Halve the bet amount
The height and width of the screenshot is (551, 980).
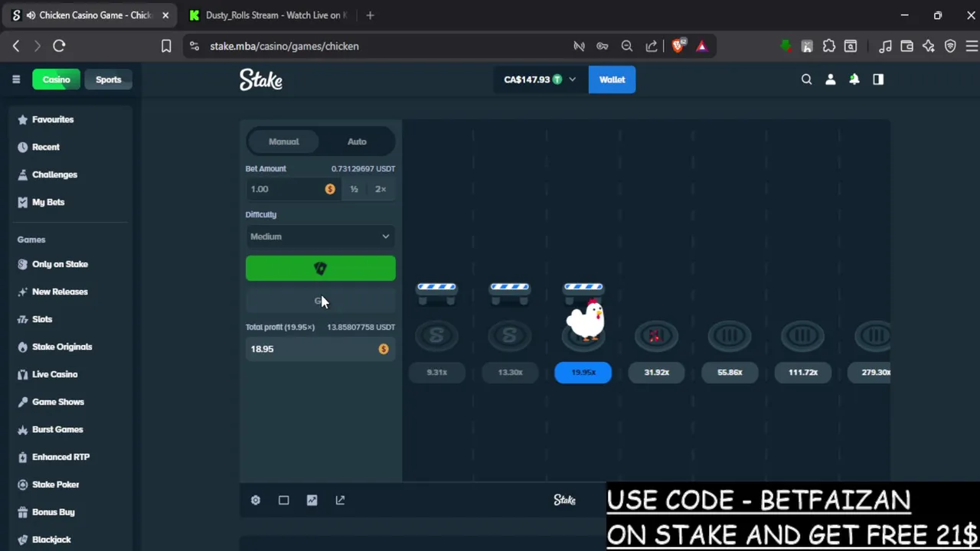[354, 189]
